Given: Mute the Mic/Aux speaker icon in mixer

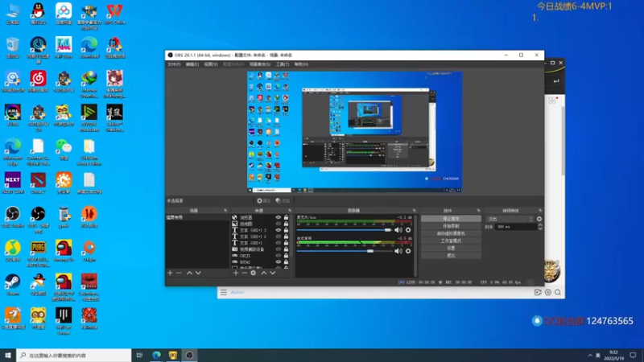Looking at the screenshot, I should click(x=398, y=230).
